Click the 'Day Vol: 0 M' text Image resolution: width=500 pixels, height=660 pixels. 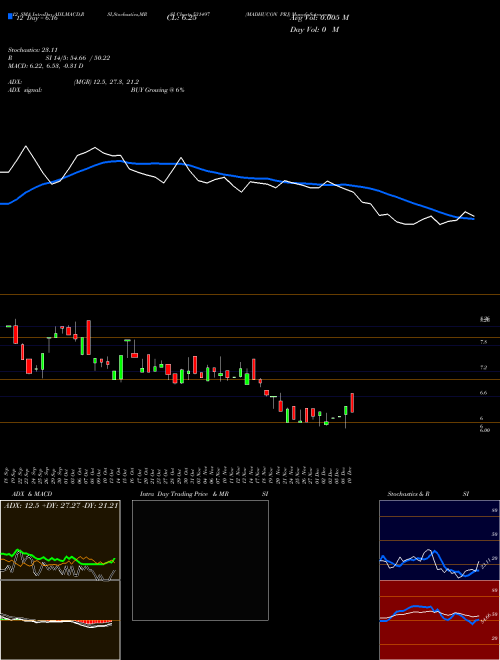pos(314,29)
